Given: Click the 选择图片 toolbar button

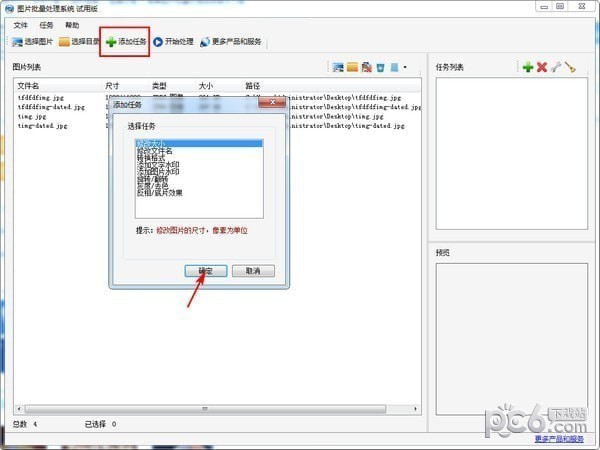Looking at the screenshot, I should point(32,41).
